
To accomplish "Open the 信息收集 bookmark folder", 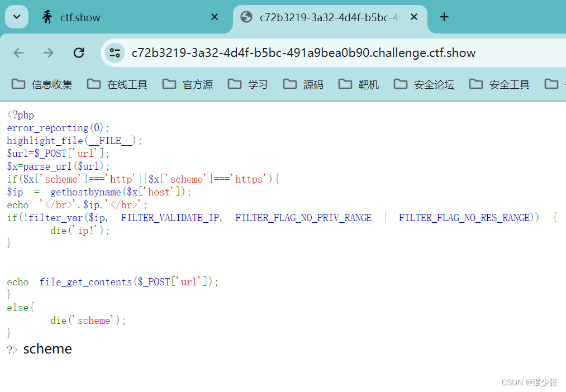I will [42, 84].
